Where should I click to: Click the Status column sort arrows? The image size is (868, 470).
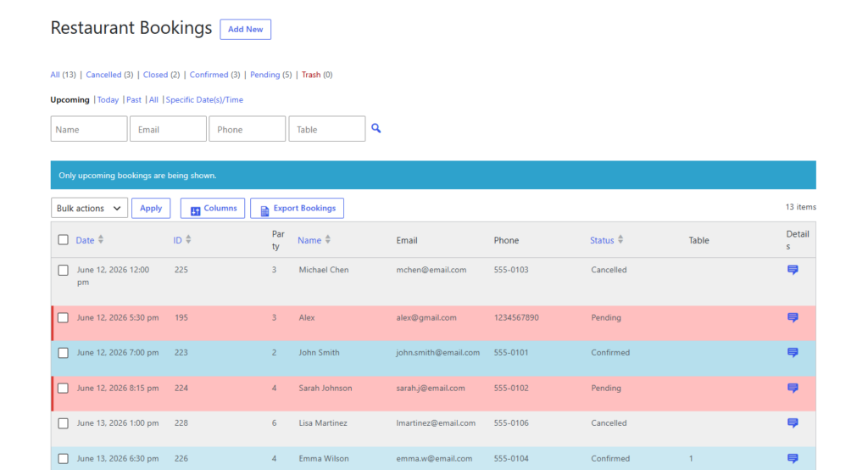(x=620, y=239)
